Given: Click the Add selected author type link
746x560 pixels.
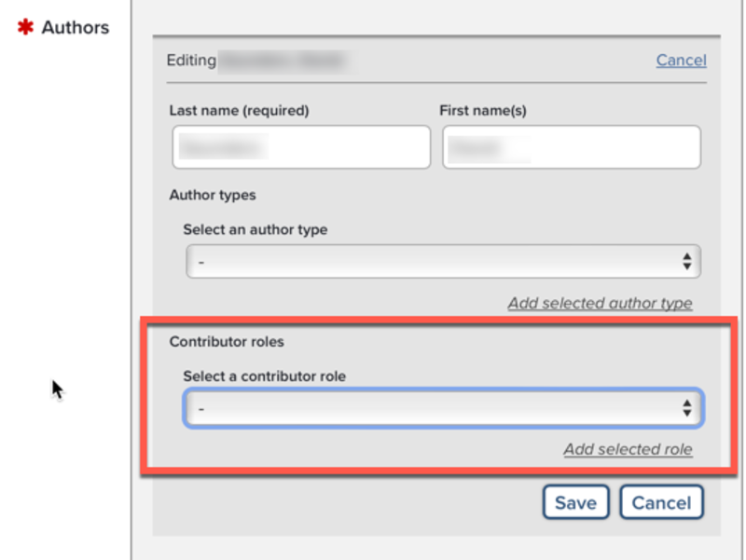Looking at the screenshot, I should [x=600, y=303].
